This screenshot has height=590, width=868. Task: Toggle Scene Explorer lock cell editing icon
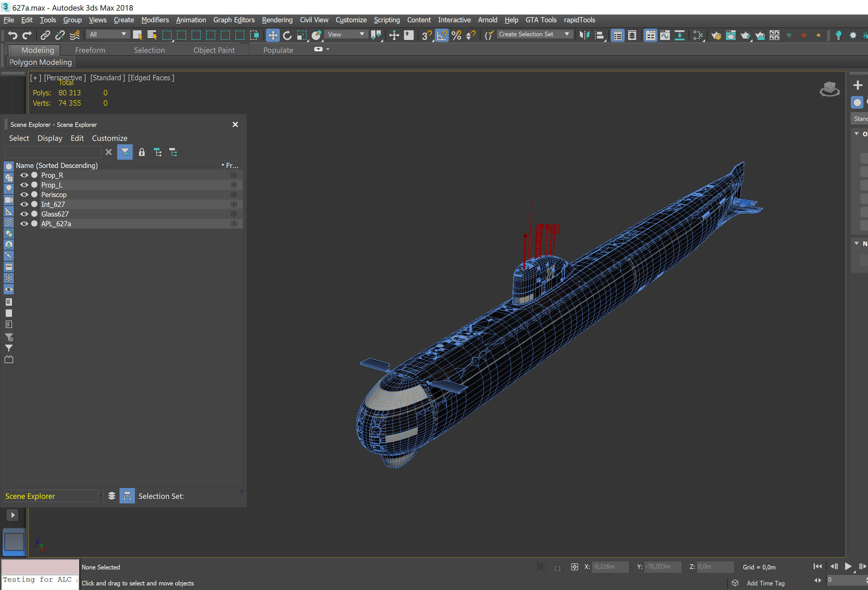click(142, 152)
